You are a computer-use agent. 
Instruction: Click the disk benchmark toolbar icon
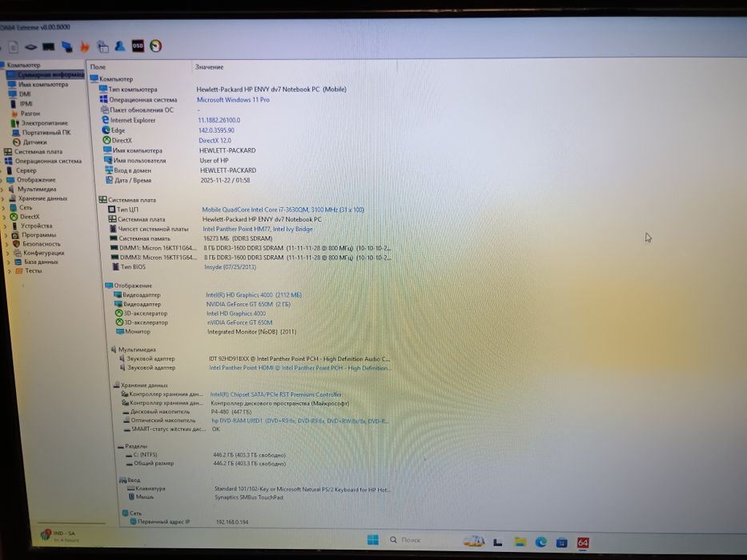point(30,46)
